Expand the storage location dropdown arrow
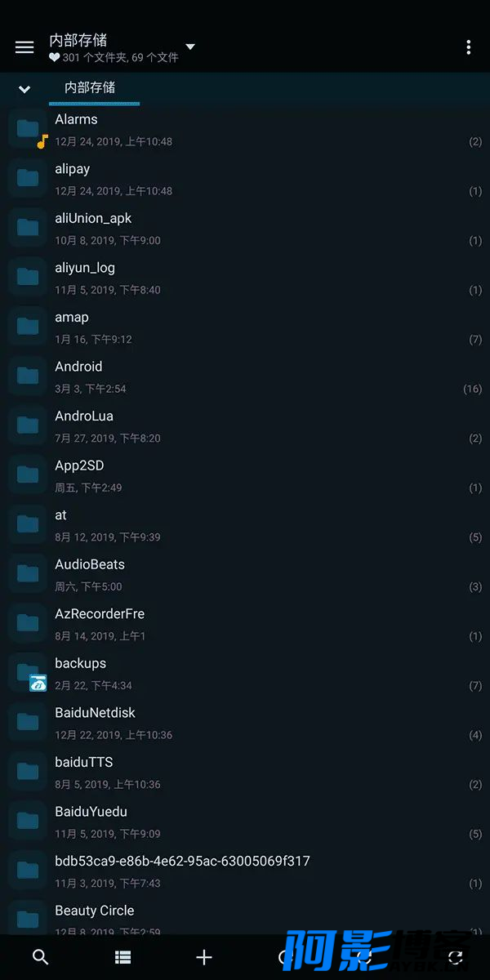Image resolution: width=490 pixels, height=980 pixels. click(x=190, y=47)
